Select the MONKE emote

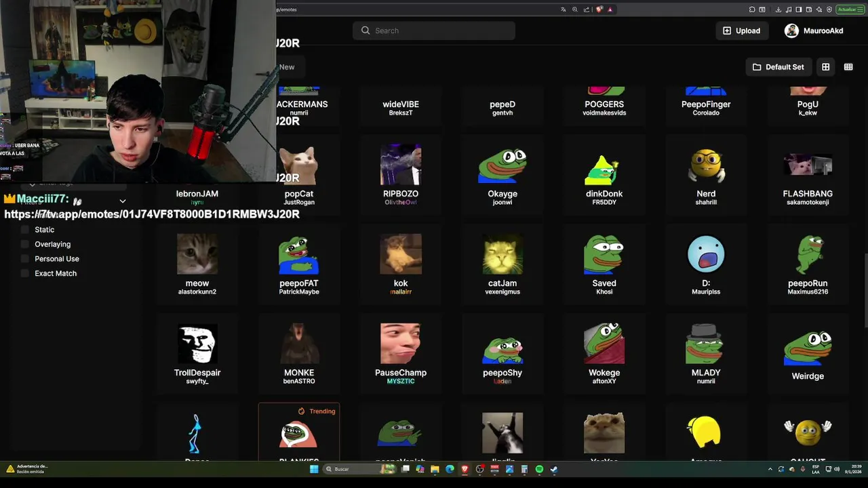299,353
